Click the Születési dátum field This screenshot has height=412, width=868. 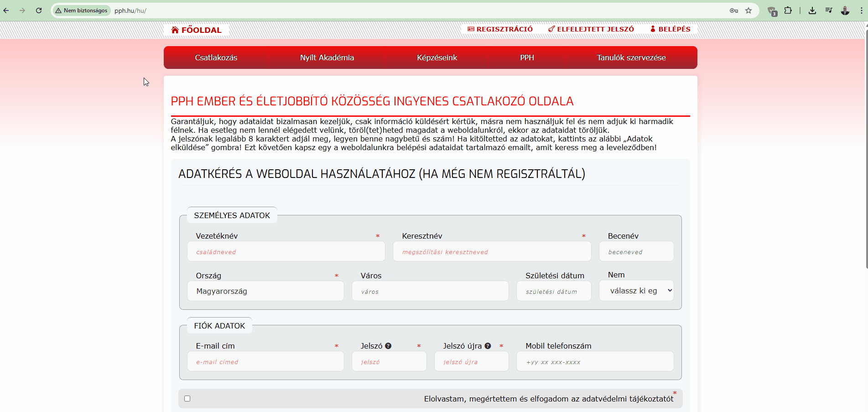pos(553,291)
